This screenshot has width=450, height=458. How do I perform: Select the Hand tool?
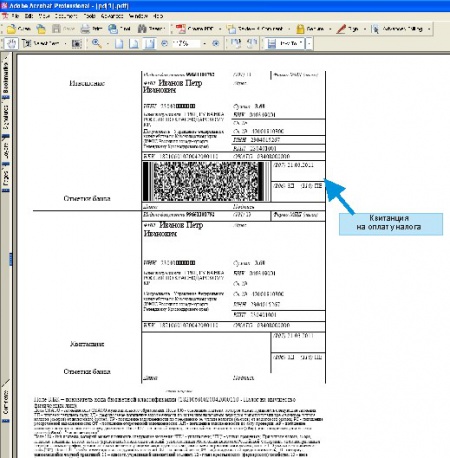click(12, 43)
